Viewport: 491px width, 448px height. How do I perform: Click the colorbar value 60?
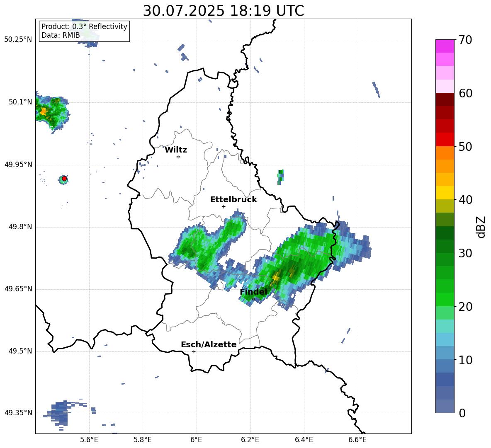click(x=465, y=93)
